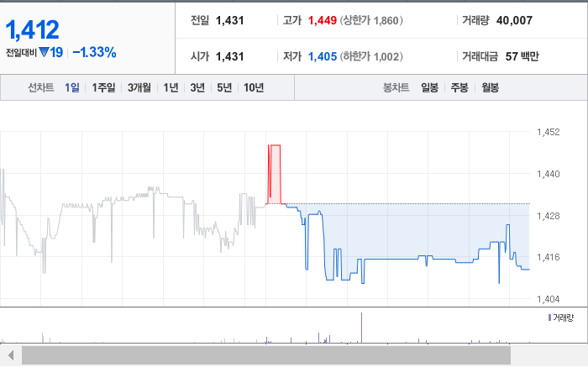Click the horizontal scrollbar thumb
The height and width of the screenshot is (378, 588).
(266, 355)
